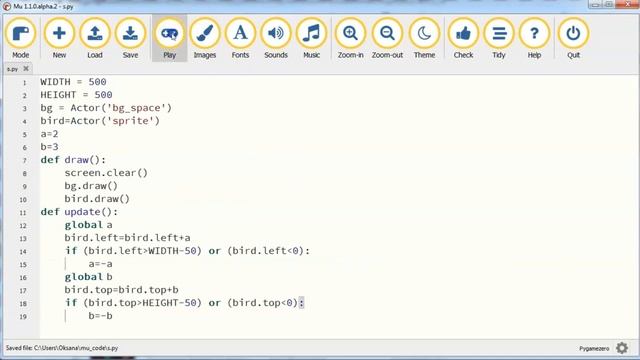Click the Mu window title bar icon
Image resolution: width=640 pixels, height=360 pixels.
tap(7, 6)
